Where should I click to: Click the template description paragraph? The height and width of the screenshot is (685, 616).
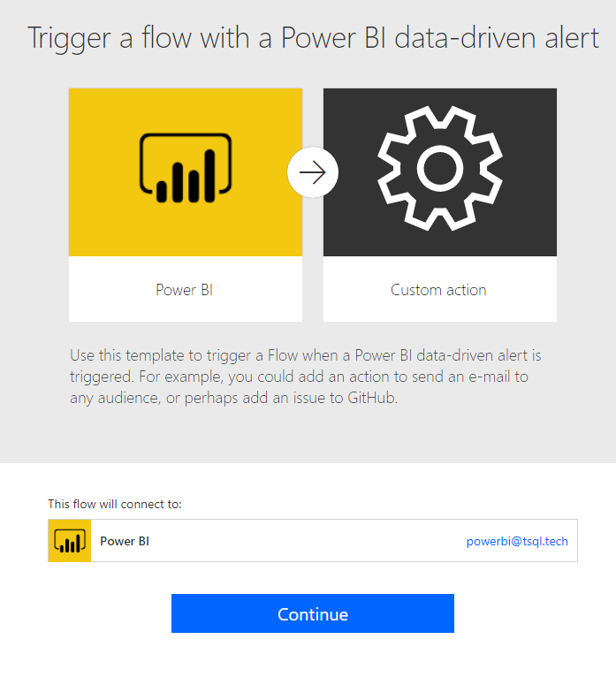click(x=305, y=377)
